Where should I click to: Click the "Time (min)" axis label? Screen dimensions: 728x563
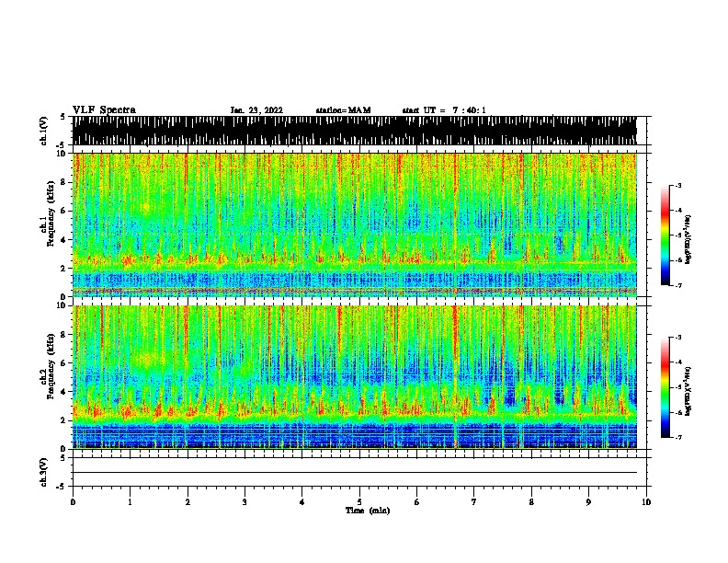(x=368, y=511)
